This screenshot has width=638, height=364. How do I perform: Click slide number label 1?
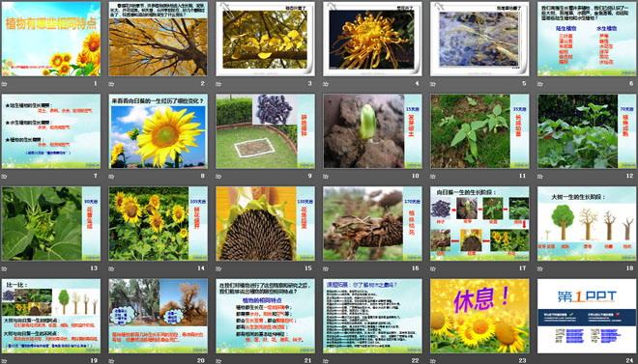coord(96,84)
